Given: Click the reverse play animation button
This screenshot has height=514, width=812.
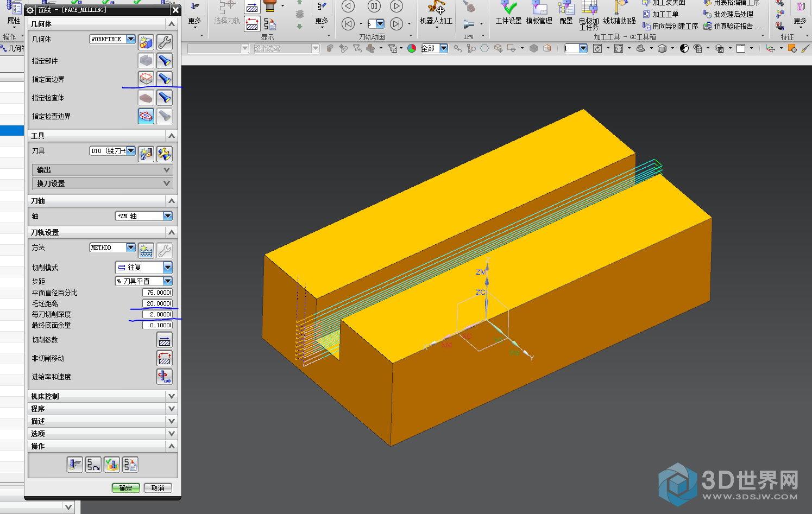Looking at the screenshot, I should [x=348, y=6].
